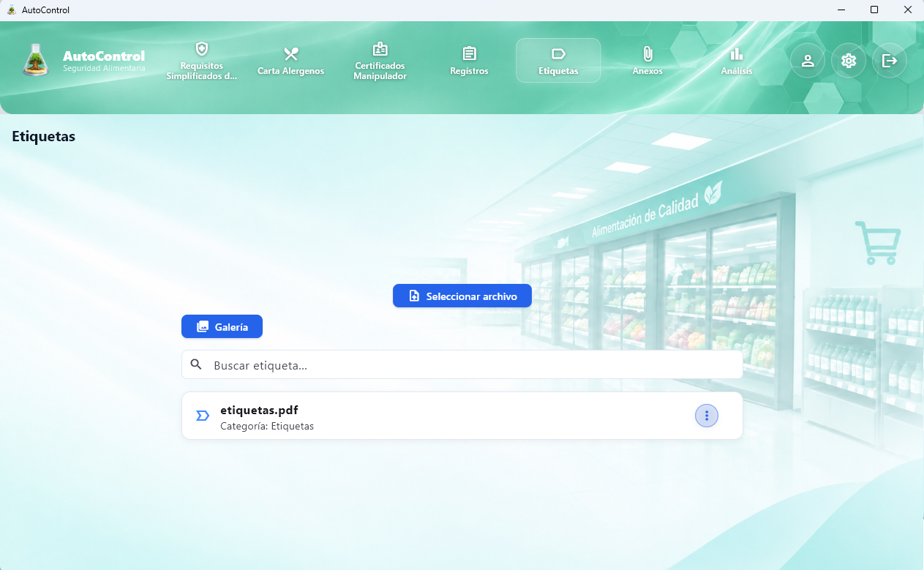Click the etiquetas.pdf file name
Viewport: 924px width, 570px height.
259,410
